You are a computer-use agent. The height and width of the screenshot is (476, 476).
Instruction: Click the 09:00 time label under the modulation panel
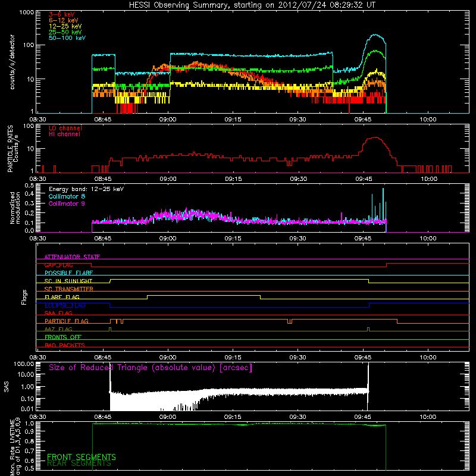[x=168, y=239]
